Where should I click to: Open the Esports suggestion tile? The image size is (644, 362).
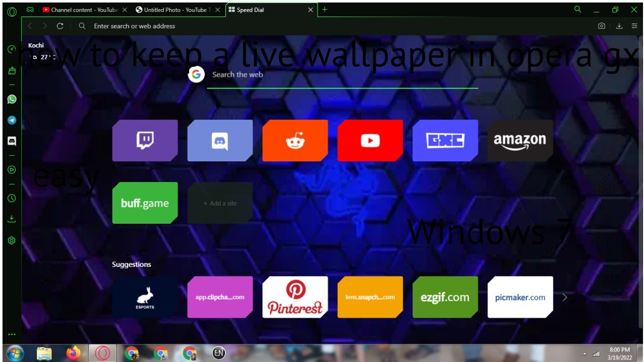(x=145, y=297)
